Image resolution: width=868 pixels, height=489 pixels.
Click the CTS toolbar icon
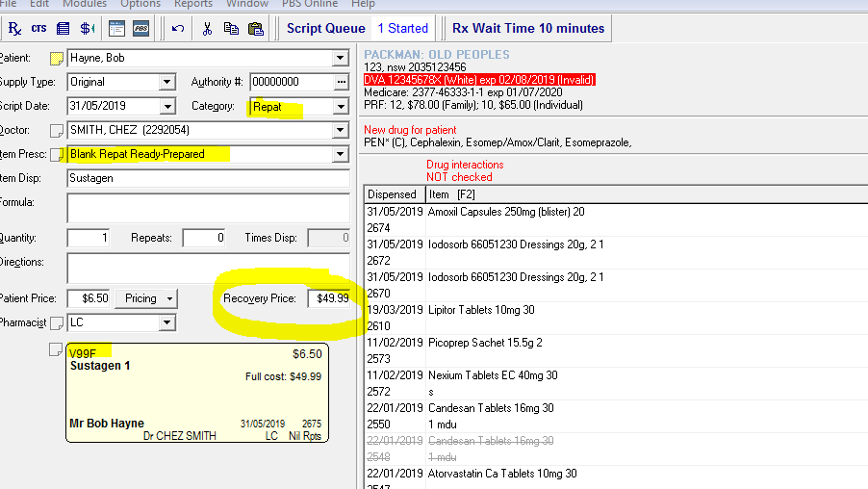(38, 29)
